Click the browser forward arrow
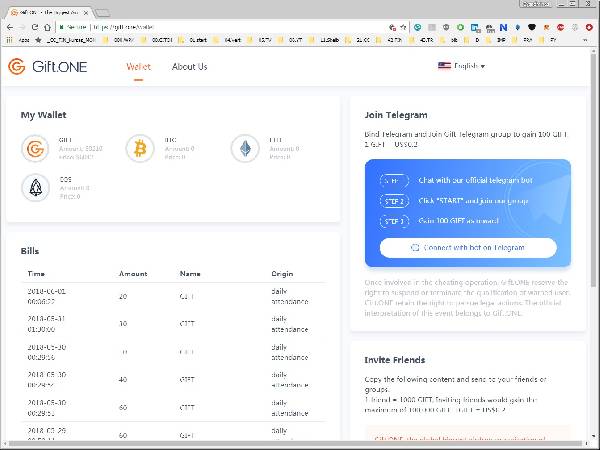Screen dimensions: 600x450 coord(22,27)
